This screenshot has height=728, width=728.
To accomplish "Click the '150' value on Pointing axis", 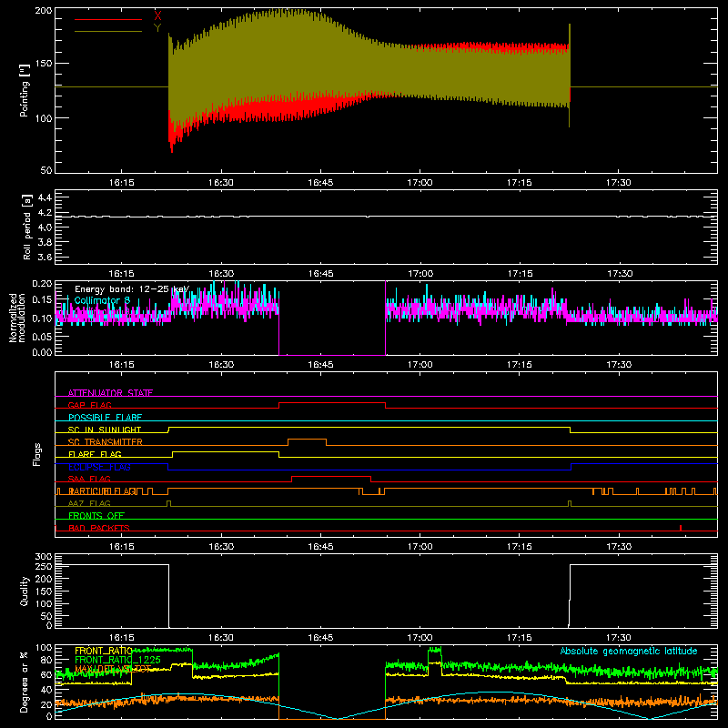I will 44,64.
